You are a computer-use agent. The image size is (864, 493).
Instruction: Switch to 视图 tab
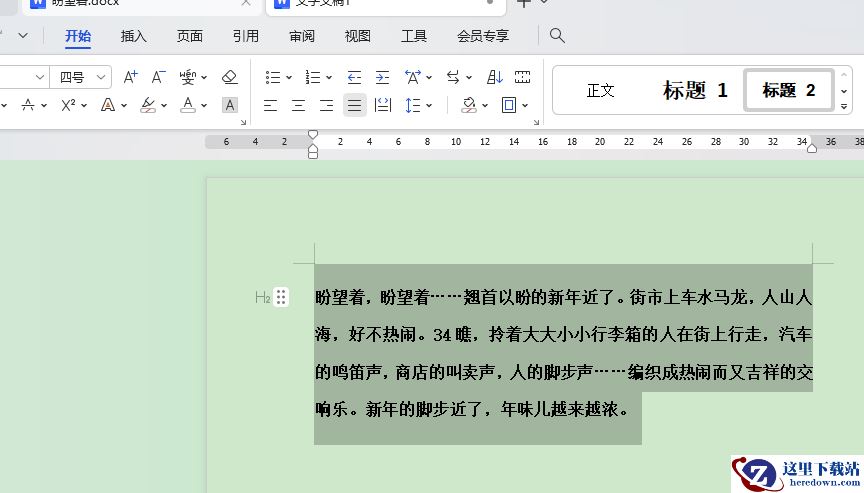pos(358,36)
